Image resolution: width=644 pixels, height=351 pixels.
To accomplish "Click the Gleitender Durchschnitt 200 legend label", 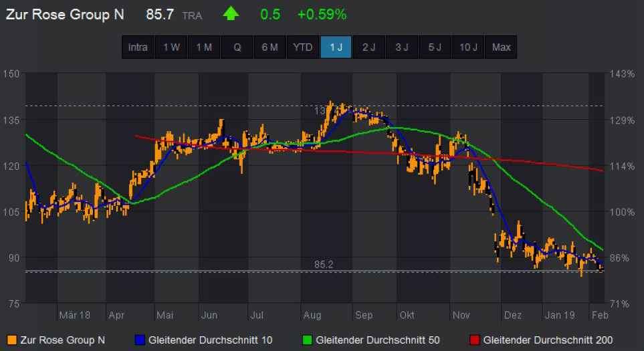I will 548,340.
